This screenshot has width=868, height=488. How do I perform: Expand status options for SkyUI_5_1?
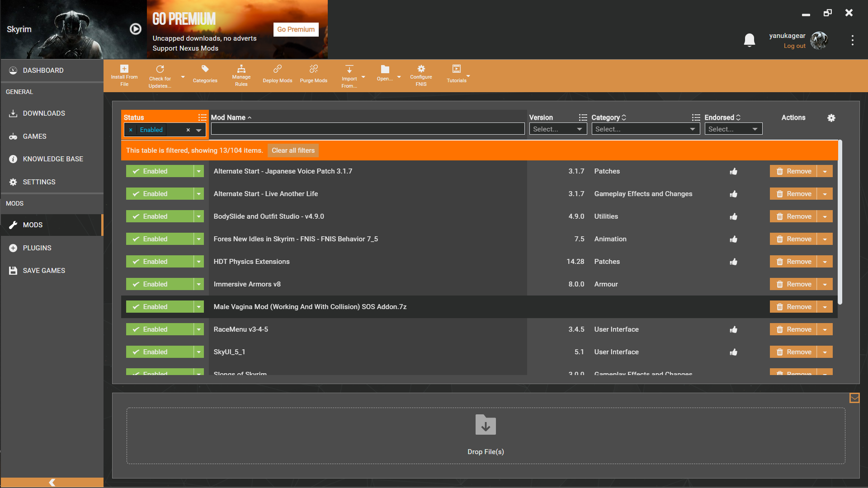click(199, 352)
